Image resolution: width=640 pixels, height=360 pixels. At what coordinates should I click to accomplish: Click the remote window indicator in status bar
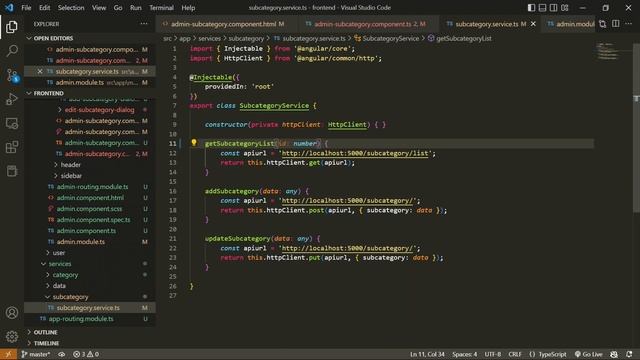point(8,354)
